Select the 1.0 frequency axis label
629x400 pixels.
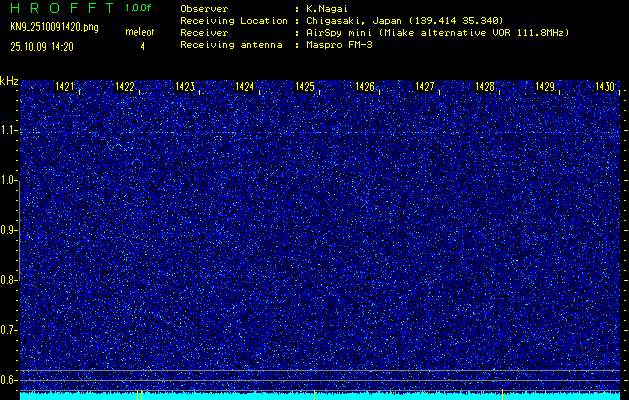tap(9, 180)
